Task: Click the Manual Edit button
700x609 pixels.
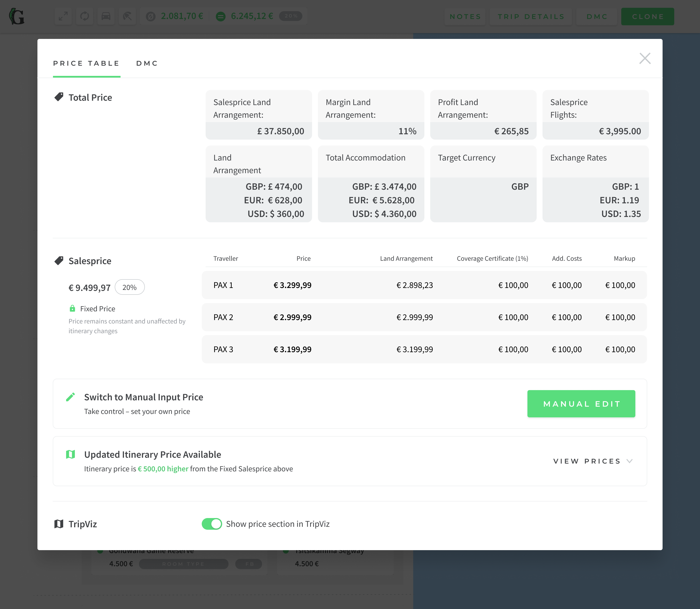Action: [x=581, y=404]
